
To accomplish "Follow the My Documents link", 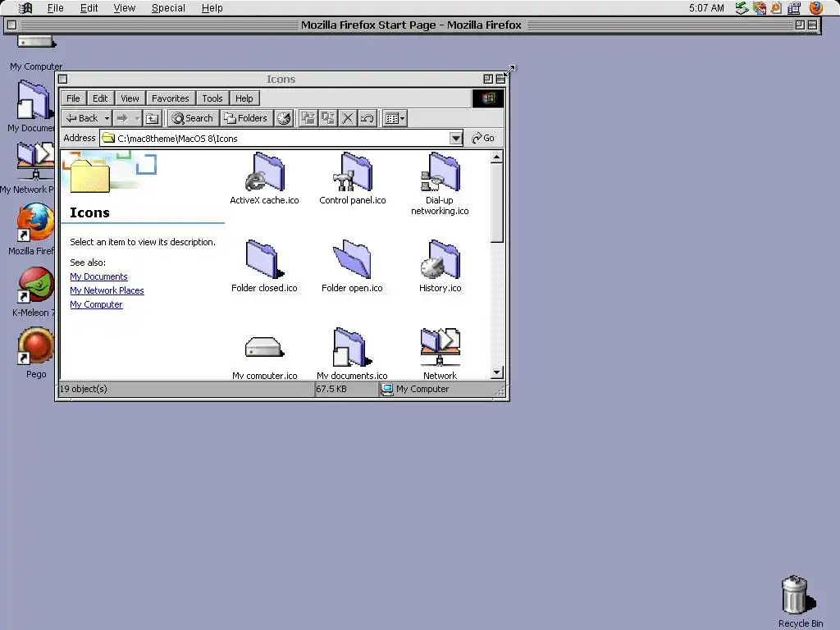I will coord(98,276).
